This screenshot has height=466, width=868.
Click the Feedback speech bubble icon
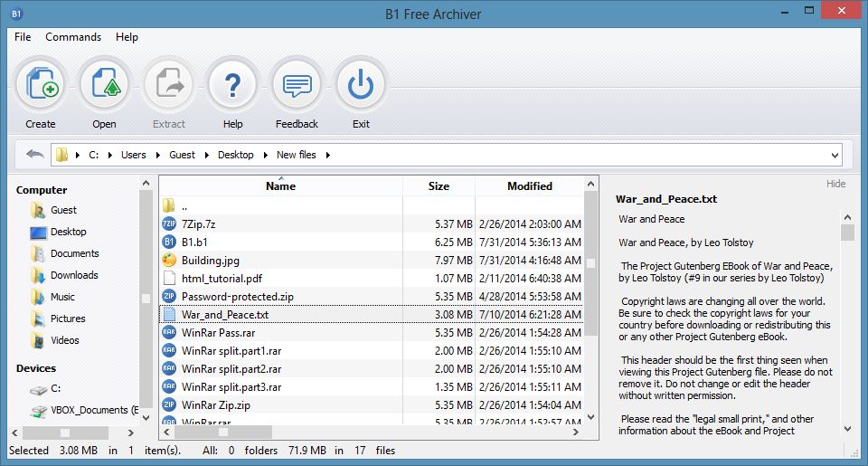297,85
